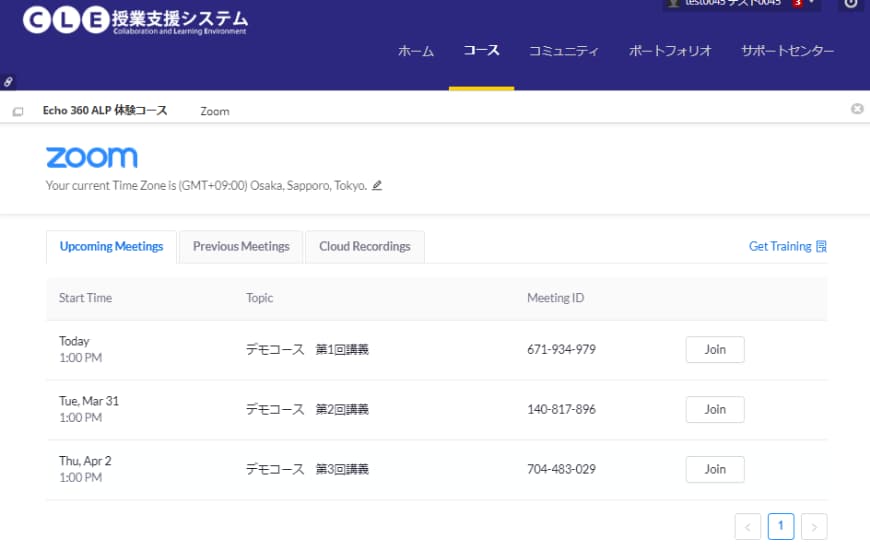
Task: Click the link chain icon at left edge
Action: click(x=8, y=82)
